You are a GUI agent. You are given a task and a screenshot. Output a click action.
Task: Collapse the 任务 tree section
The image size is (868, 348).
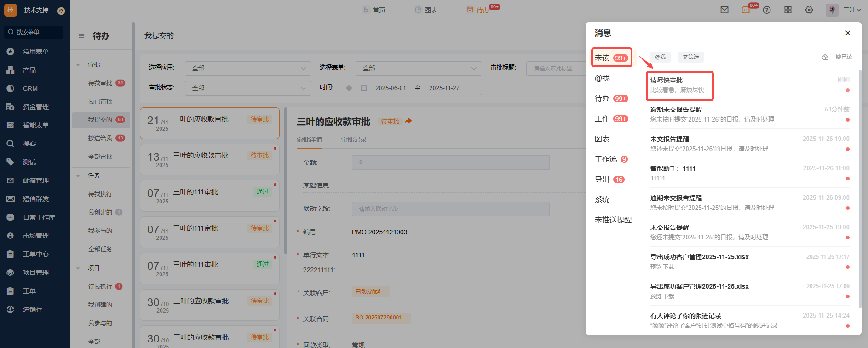pyautogui.click(x=78, y=175)
